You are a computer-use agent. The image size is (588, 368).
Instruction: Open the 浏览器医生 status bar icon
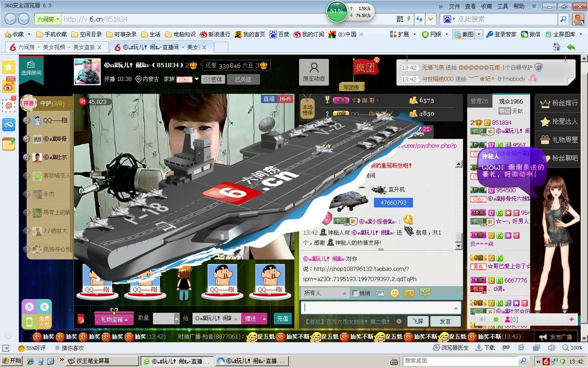click(x=451, y=348)
